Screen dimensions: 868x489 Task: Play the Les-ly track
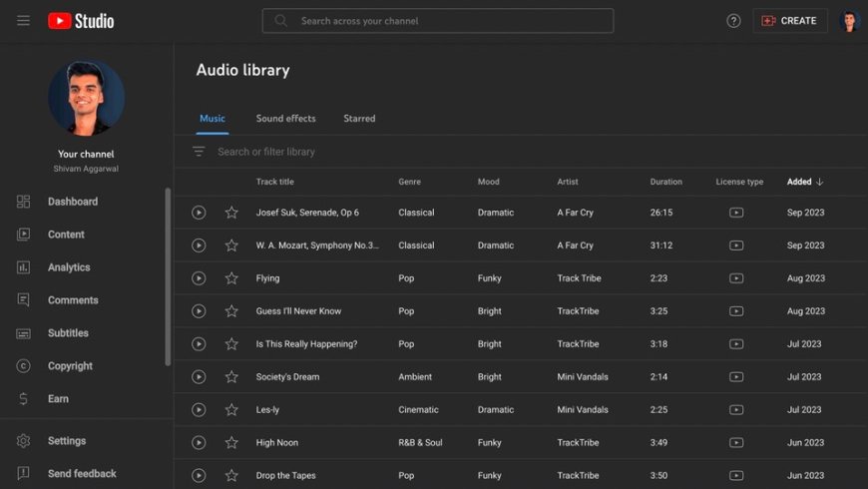pos(199,410)
